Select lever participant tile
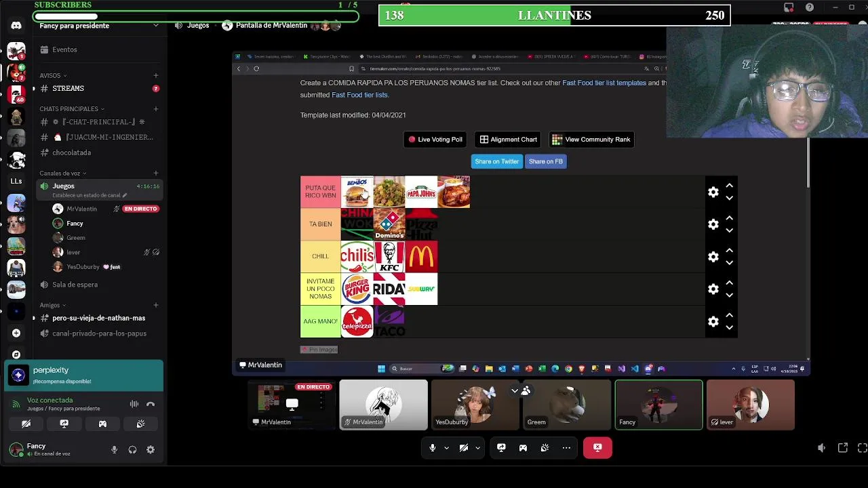Image resolution: width=868 pixels, height=488 pixels. (750, 405)
